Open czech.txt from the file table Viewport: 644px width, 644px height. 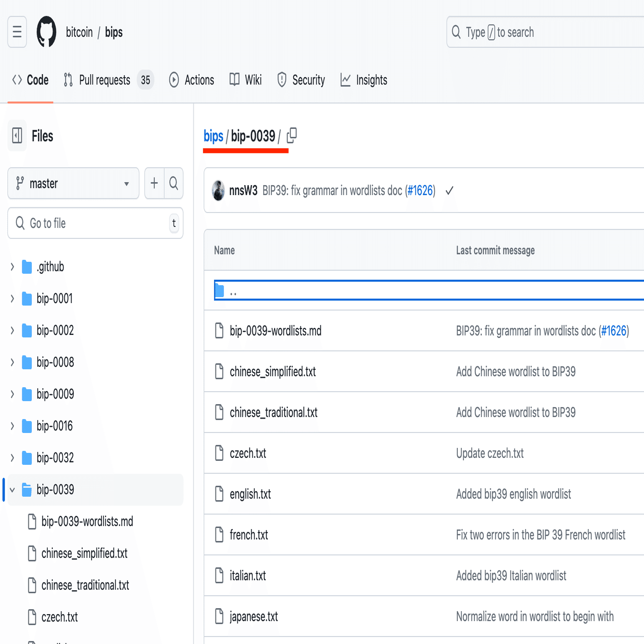248,453
